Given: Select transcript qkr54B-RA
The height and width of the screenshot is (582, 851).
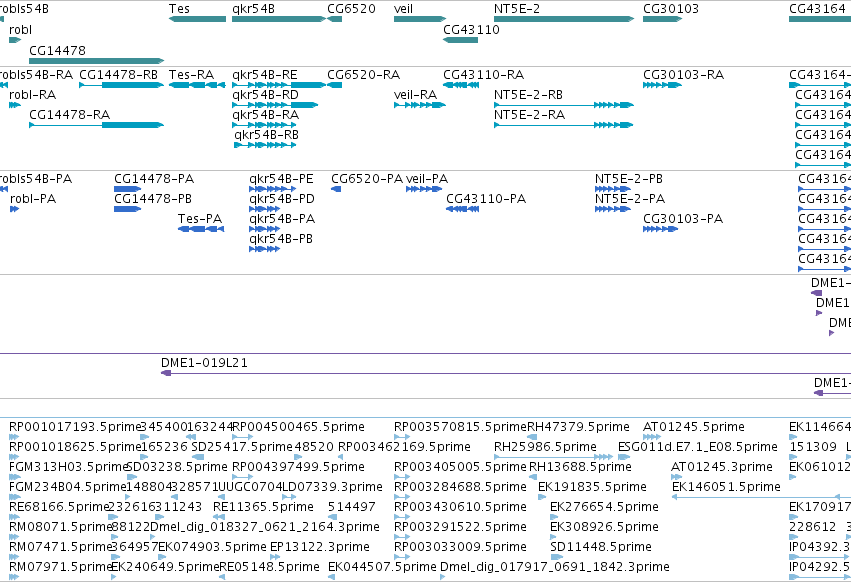Looking at the screenshot, I should coord(264,125).
